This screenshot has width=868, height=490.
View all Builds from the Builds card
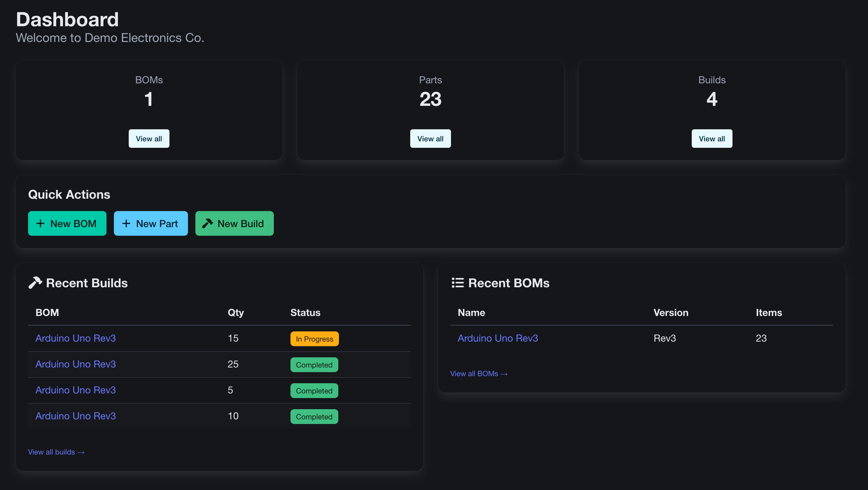coord(712,138)
